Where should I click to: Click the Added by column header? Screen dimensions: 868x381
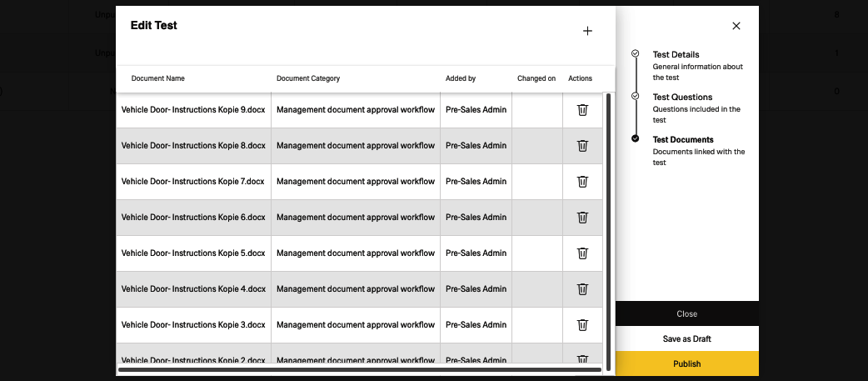pyautogui.click(x=461, y=78)
